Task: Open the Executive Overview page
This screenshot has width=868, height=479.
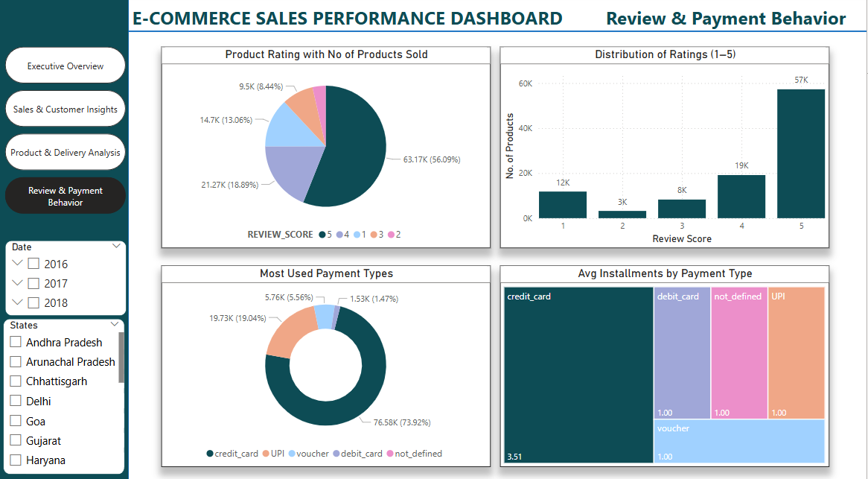Action: tap(65, 65)
